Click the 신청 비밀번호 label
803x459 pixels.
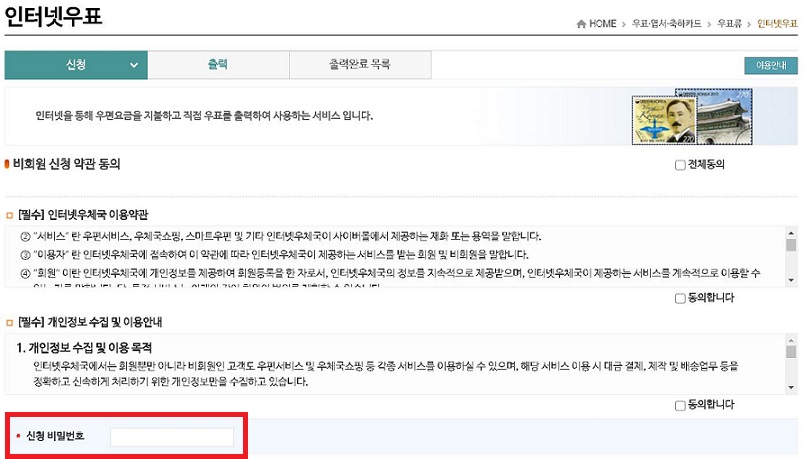click(55, 436)
